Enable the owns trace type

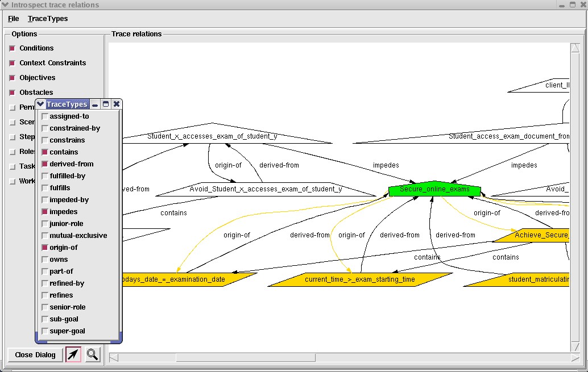click(x=44, y=260)
